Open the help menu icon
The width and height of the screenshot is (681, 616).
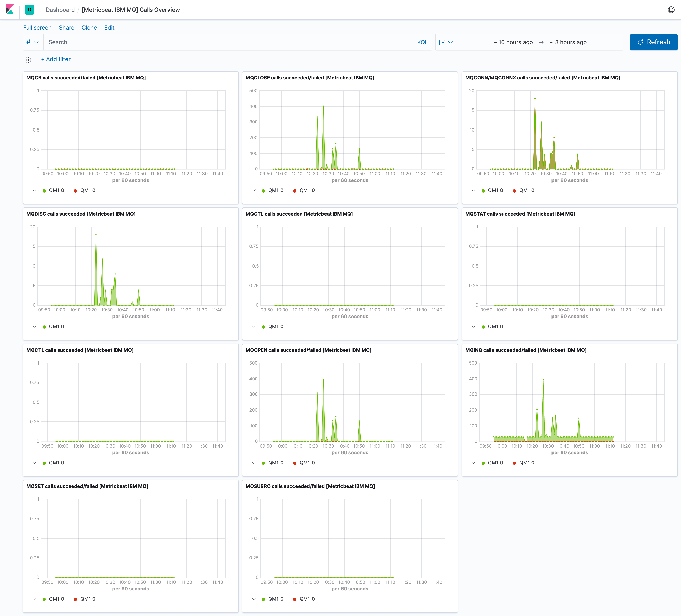671,10
